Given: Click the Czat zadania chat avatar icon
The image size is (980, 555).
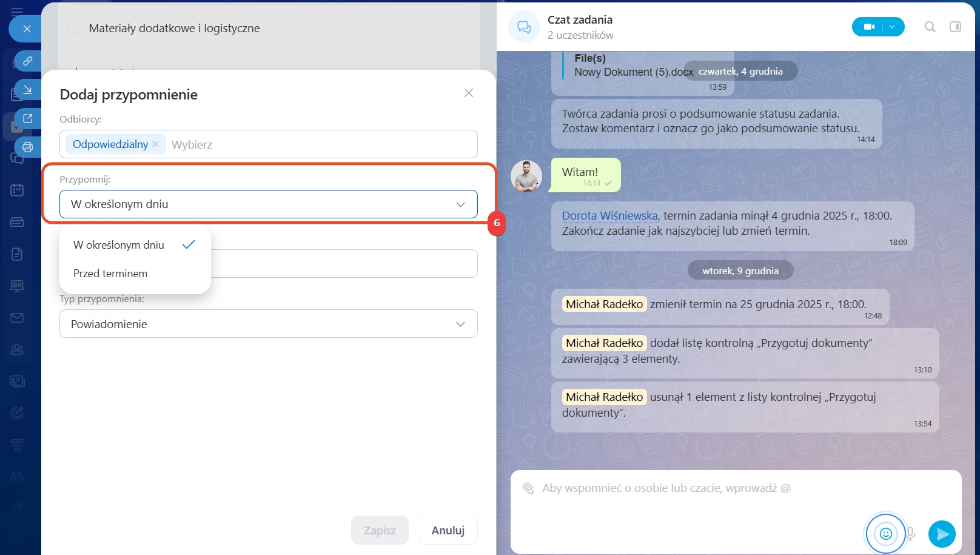Looking at the screenshot, I should [524, 27].
